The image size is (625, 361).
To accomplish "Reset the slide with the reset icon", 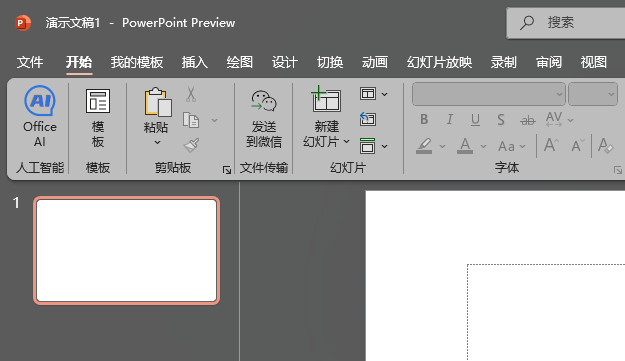I will pyautogui.click(x=368, y=119).
